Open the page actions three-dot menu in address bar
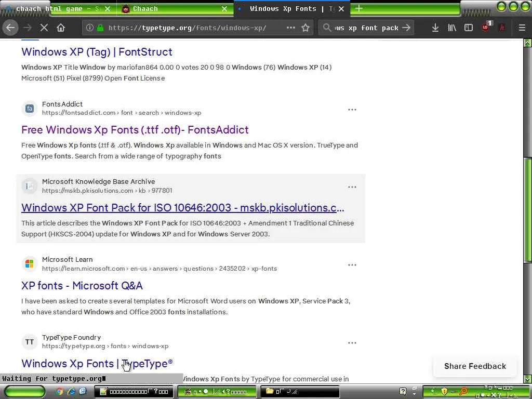 click(x=291, y=28)
